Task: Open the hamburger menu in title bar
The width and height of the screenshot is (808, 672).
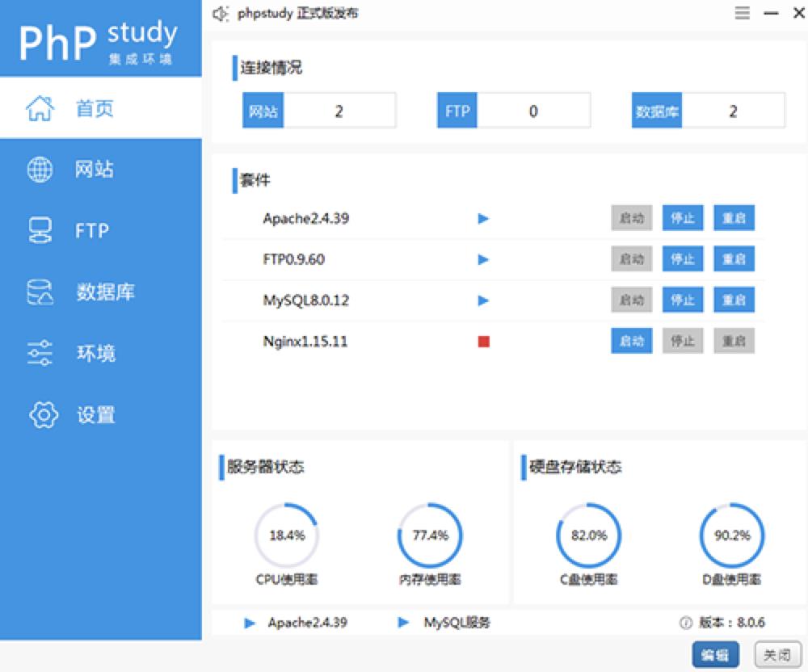Action: tap(741, 13)
